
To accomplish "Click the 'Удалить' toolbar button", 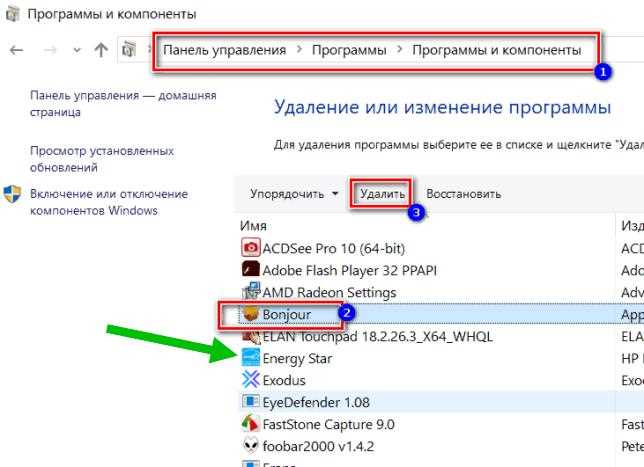I will pyautogui.click(x=382, y=193).
